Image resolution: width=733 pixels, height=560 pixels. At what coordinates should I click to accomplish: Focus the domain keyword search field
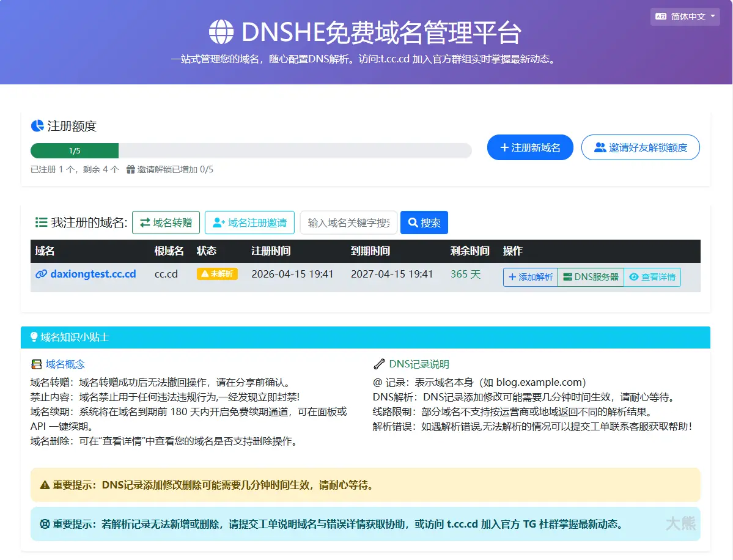[348, 223]
